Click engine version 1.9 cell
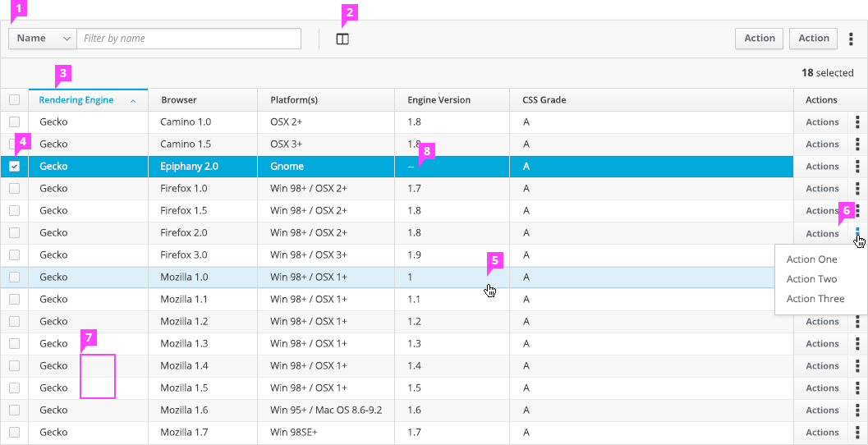 452,255
